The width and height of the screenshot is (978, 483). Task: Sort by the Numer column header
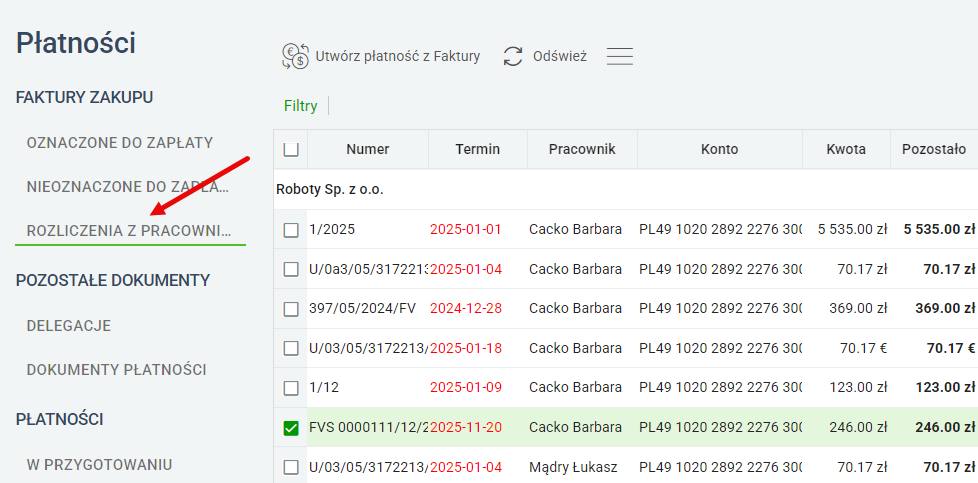tap(368, 149)
